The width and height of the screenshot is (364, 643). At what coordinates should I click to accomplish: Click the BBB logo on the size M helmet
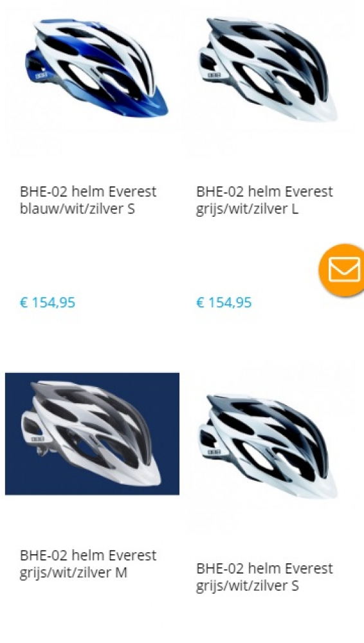37,439
